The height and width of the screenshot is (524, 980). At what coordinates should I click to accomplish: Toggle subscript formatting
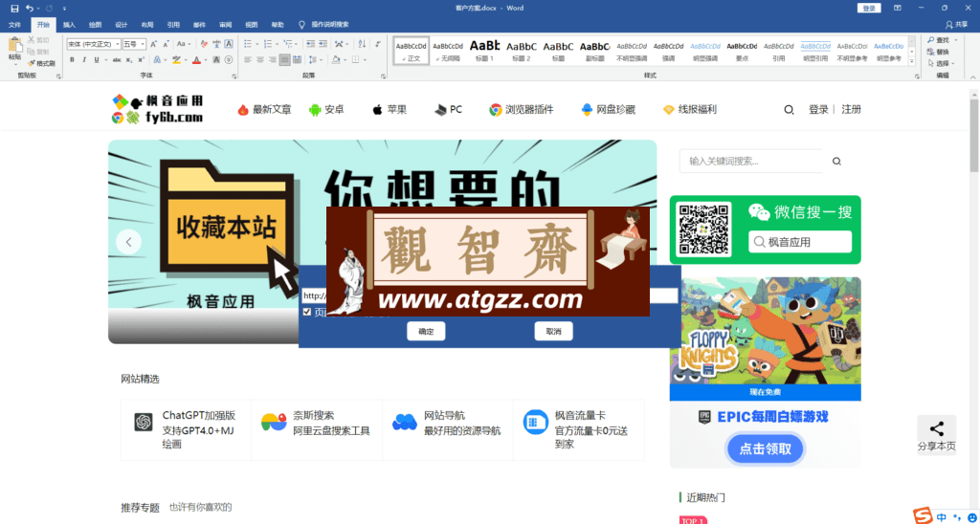coord(129,60)
